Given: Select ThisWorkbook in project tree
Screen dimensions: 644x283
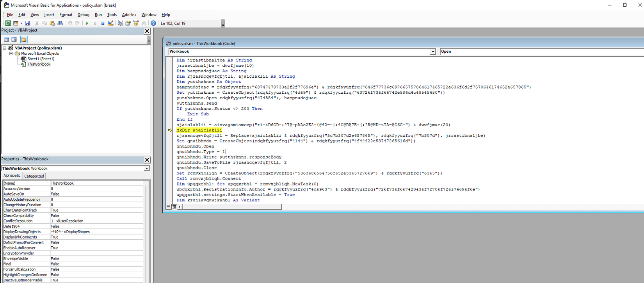Looking at the screenshot, I should point(39,64).
